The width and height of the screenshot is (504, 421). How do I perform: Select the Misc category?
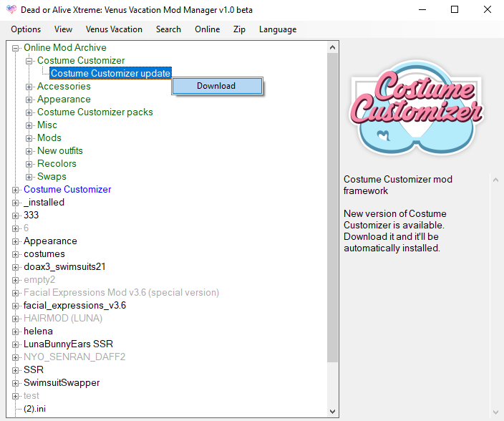pos(47,125)
